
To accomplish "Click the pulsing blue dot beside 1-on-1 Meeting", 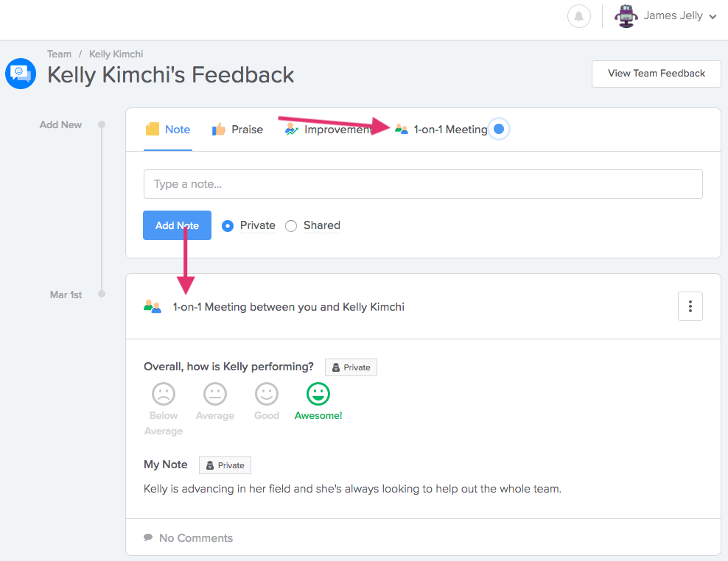I will pyautogui.click(x=499, y=129).
